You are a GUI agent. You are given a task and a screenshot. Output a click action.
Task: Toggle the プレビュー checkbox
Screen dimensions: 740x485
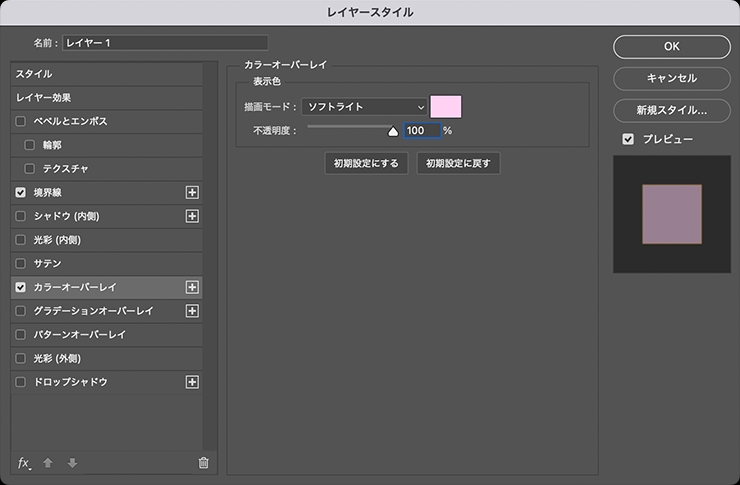628,139
